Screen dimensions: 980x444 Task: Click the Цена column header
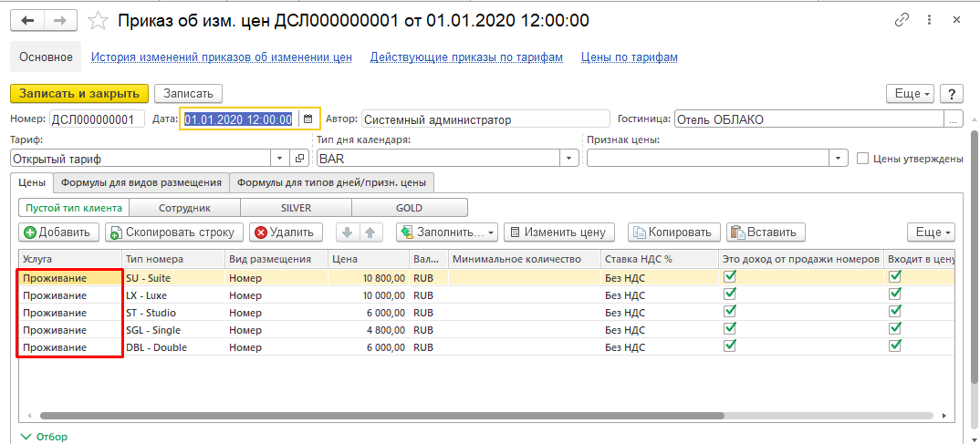[369, 259]
